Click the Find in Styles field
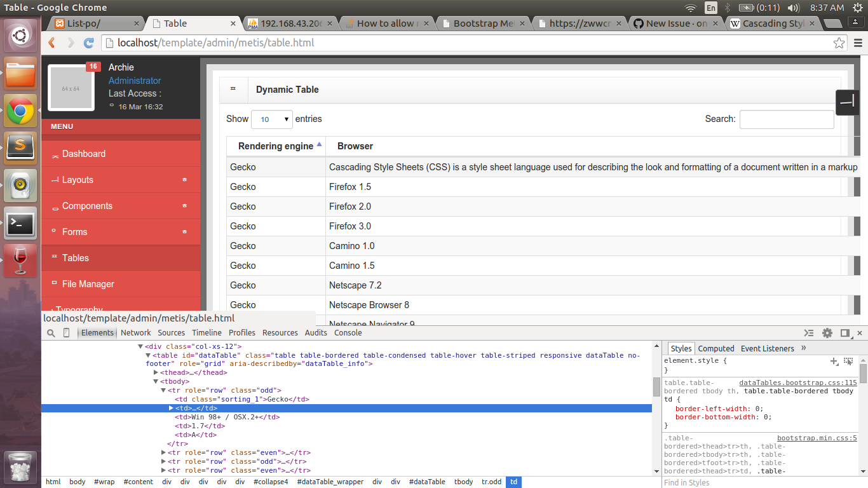 (765, 482)
